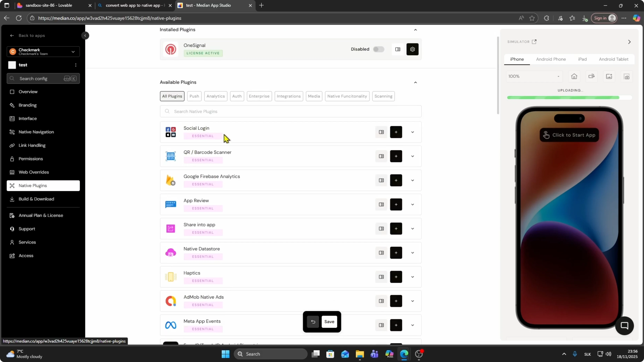The width and height of the screenshot is (644, 362).
Task: Open OneSignal plugin settings gear
Action: coord(412,49)
